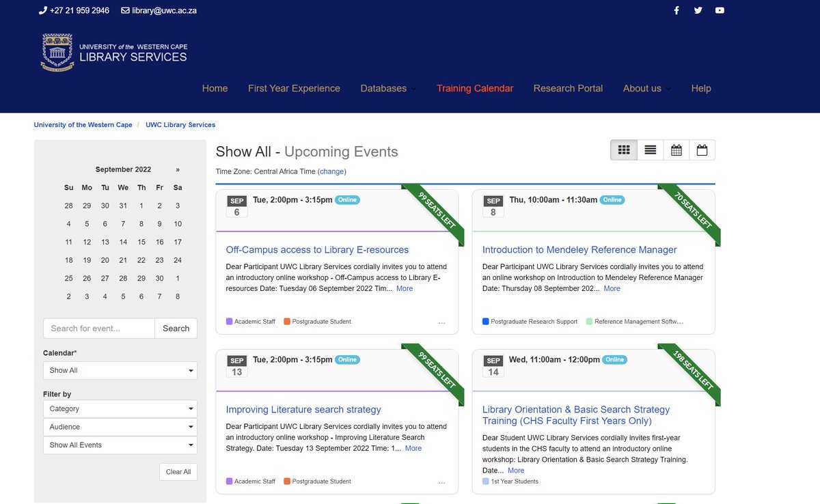Switch to card grid view
Screen dimensions: 820x504
624,150
